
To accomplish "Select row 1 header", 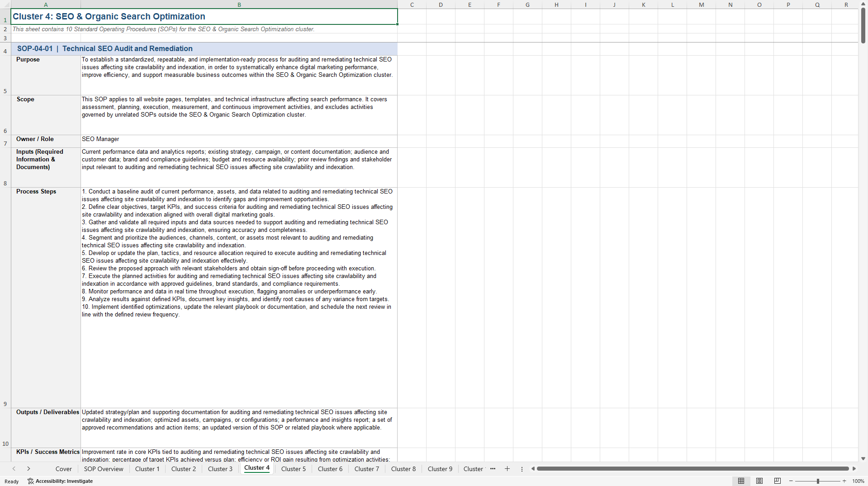I will coord(5,17).
